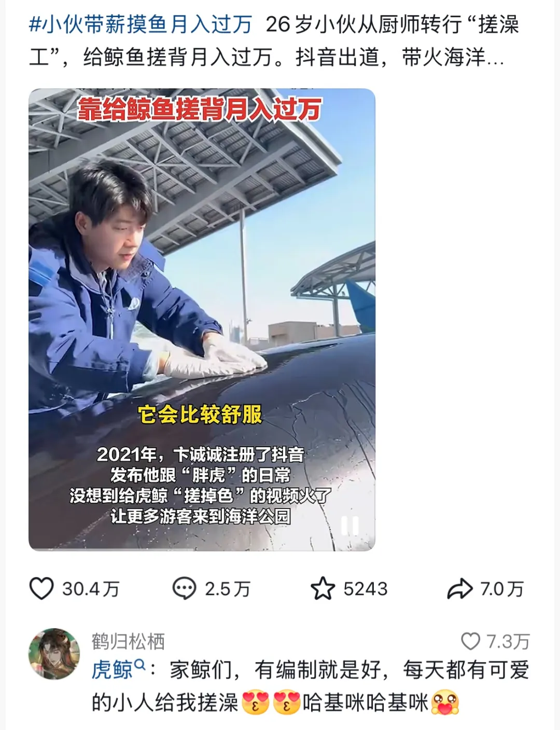Open the hashtag #小伙带薪摸鱼月入过万
Image resolution: width=560 pixels, height=730 pixels.
[x=141, y=24]
